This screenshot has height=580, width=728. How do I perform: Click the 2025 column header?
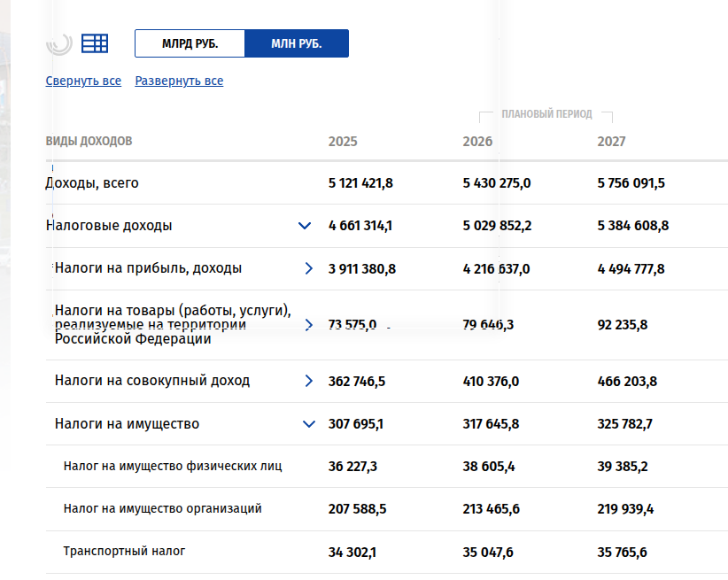[x=343, y=142]
